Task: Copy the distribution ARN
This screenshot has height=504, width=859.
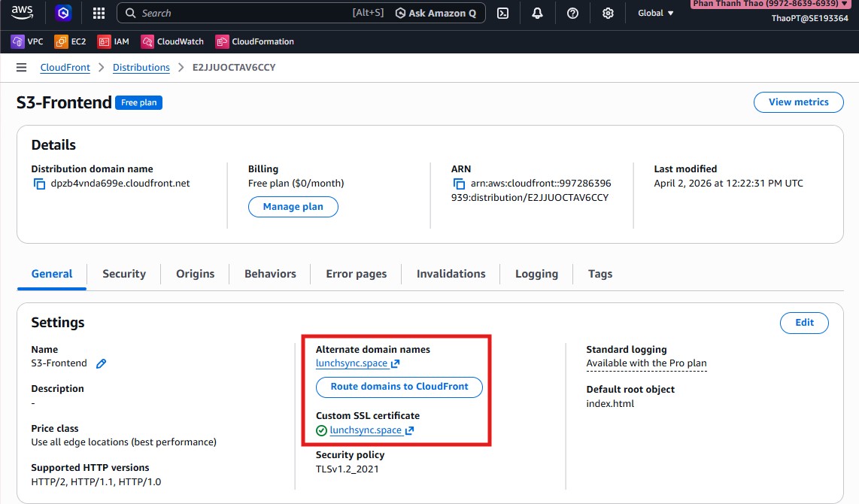Action: 458,184
